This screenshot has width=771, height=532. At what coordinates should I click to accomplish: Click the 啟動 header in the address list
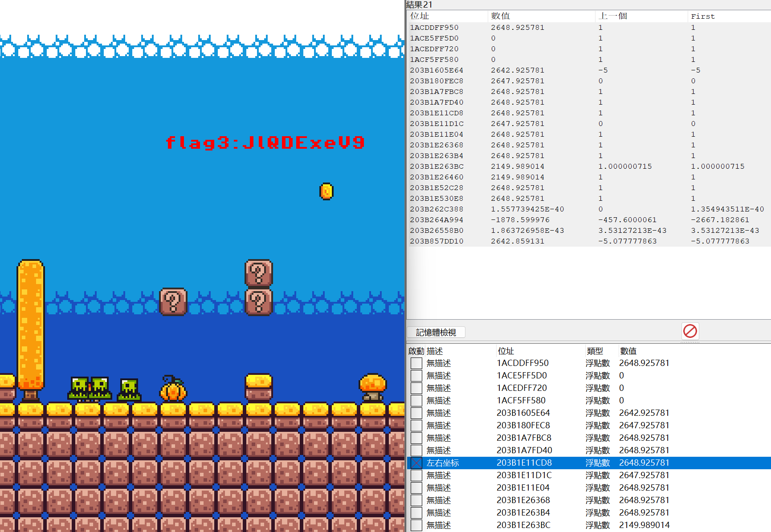[x=416, y=351]
